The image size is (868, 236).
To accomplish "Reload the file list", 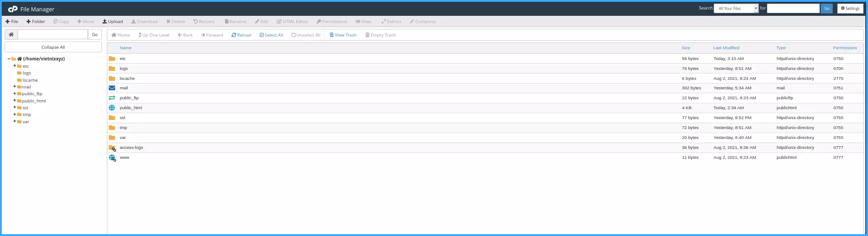I will tap(241, 35).
